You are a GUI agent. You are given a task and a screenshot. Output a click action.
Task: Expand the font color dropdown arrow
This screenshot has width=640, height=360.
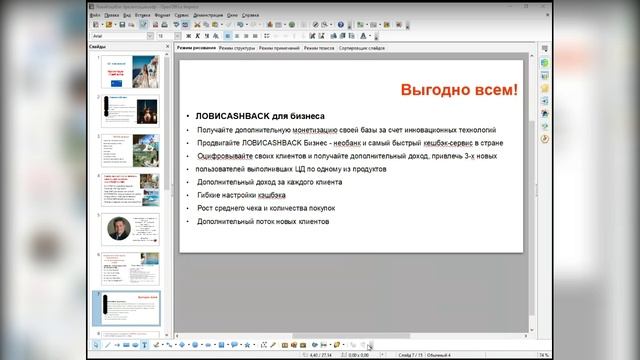[370, 36]
